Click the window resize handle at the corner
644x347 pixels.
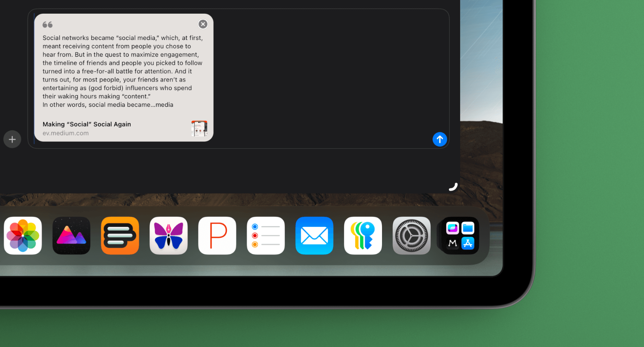coord(453,187)
